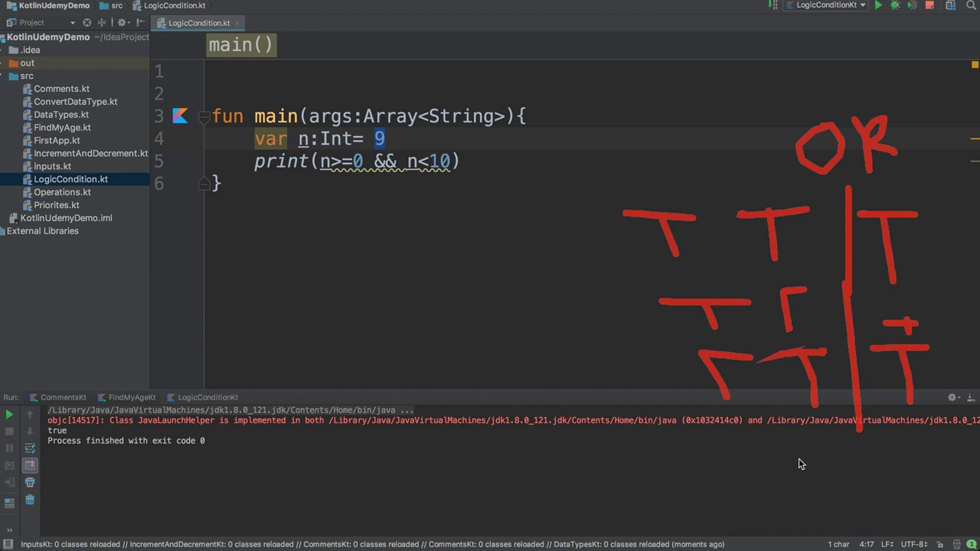Rerun with the Run panel green play icon
The image size is (980, 551).
click(x=9, y=415)
